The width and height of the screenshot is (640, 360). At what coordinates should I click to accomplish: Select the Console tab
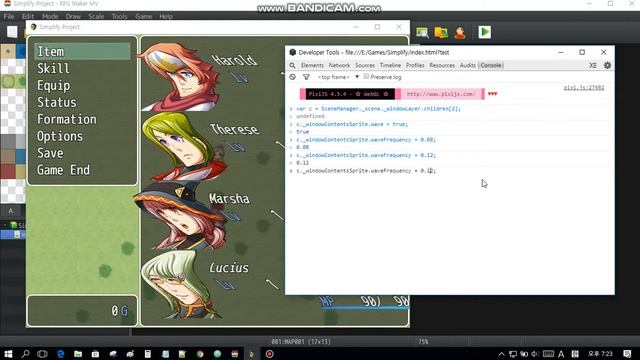click(x=491, y=65)
